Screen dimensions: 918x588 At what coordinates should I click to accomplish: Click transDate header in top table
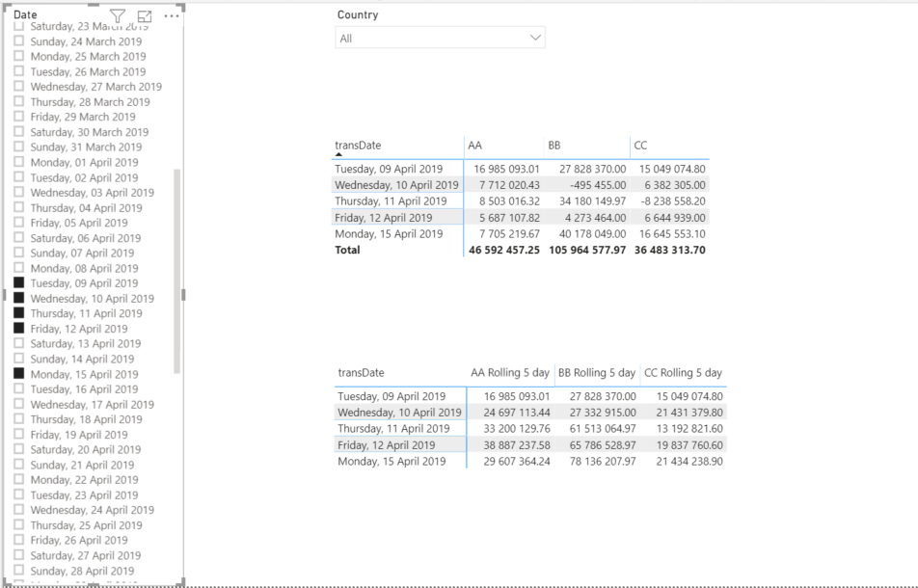coord(358,146)
